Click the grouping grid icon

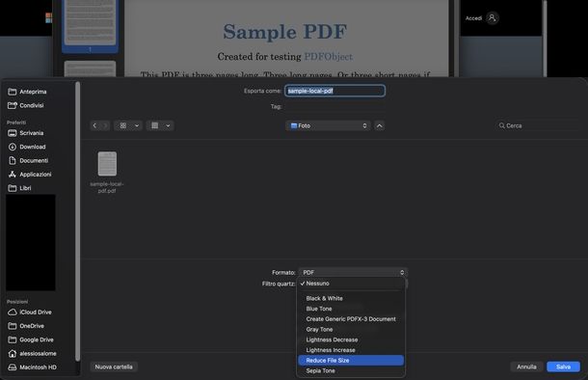pos(155,125)
